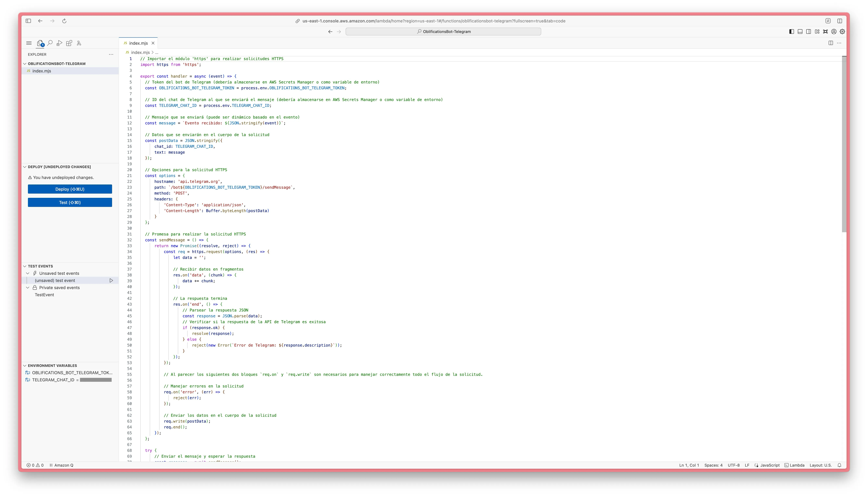
Task: Navigate forward in editor history
Action: 339,32
